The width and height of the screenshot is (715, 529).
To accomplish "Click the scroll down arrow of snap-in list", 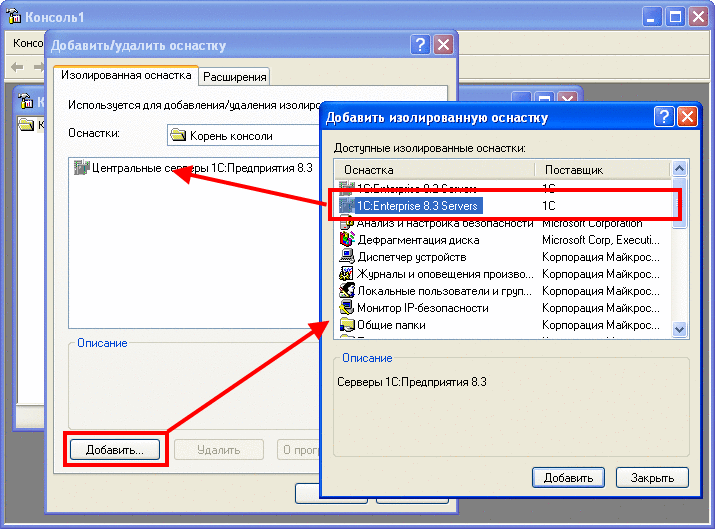I will pyautogui.click(x=679, y=329).
